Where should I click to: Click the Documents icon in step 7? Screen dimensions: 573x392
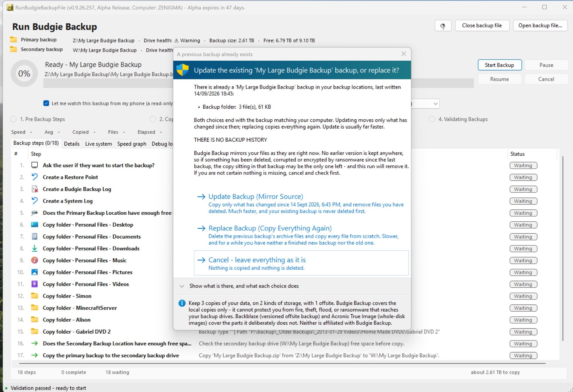pos(35,237)
